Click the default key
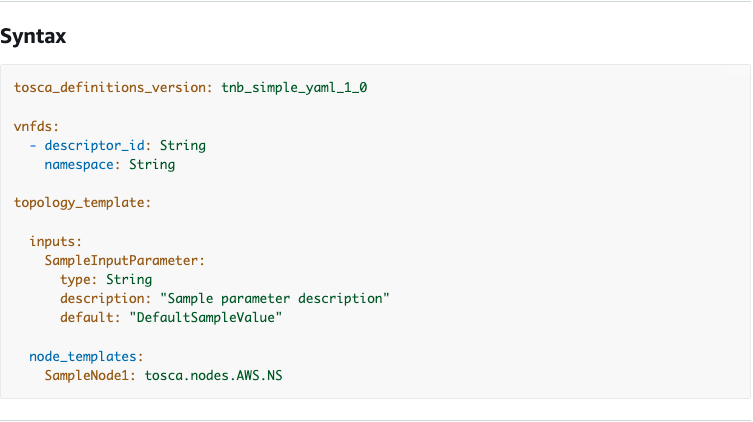Screen dimensions: 753x422 tap(87, 318)
